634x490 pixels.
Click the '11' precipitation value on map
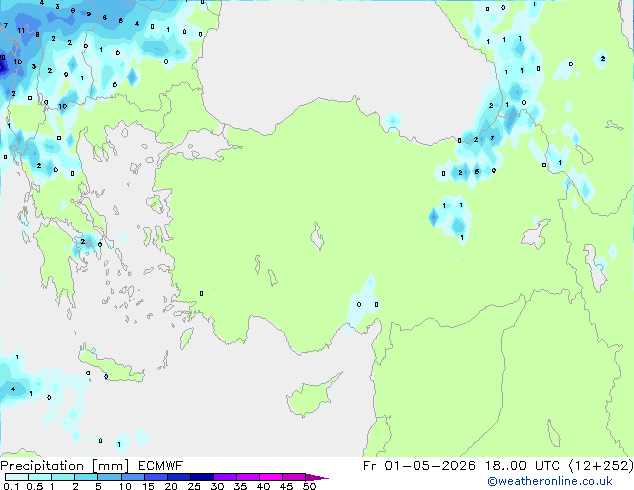pyautogui.click(x=21, y=30)
